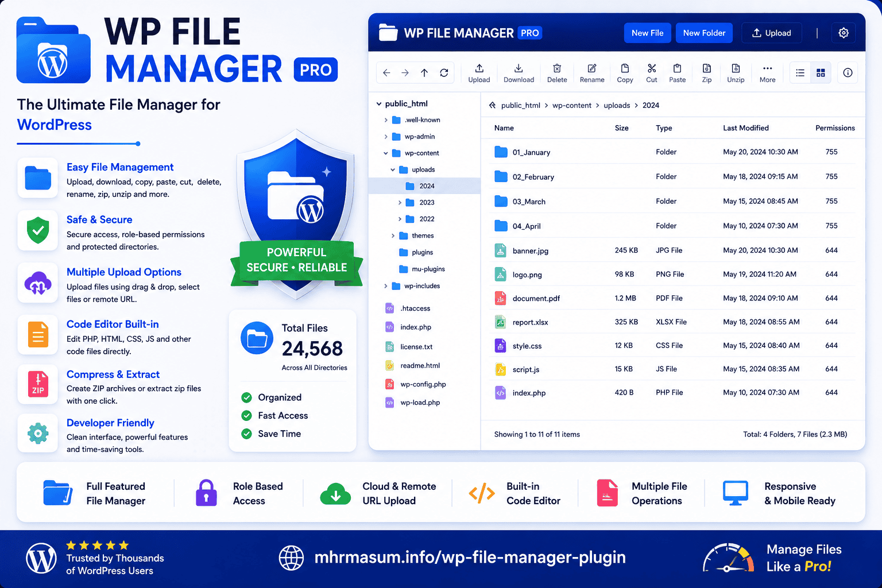Screen dimensions: 882x588
Task: Expand the themes folder
Action: [x=393, y=235]
